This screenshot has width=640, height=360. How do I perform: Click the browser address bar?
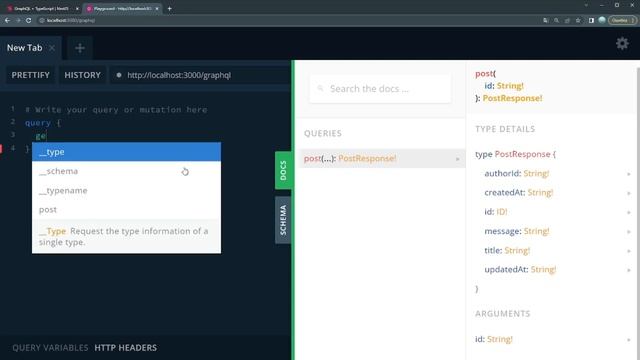pyautogui.click(x=286, y=20)
